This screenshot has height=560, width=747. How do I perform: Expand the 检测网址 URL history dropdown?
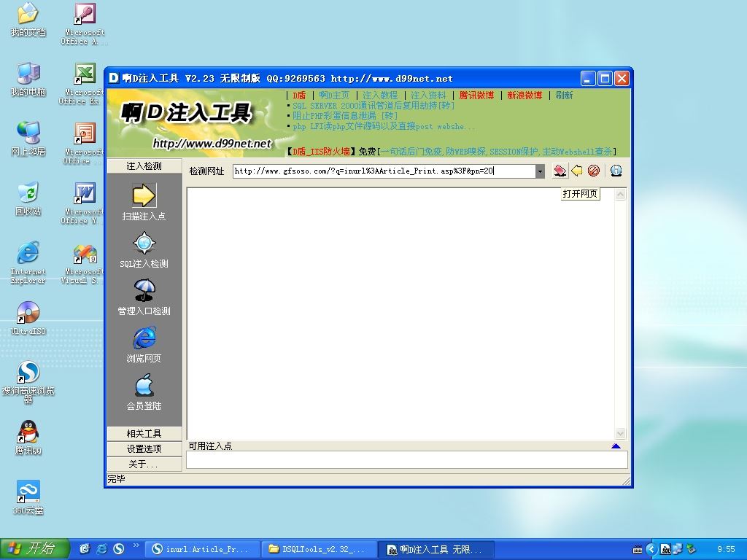(x=539, y=171)
